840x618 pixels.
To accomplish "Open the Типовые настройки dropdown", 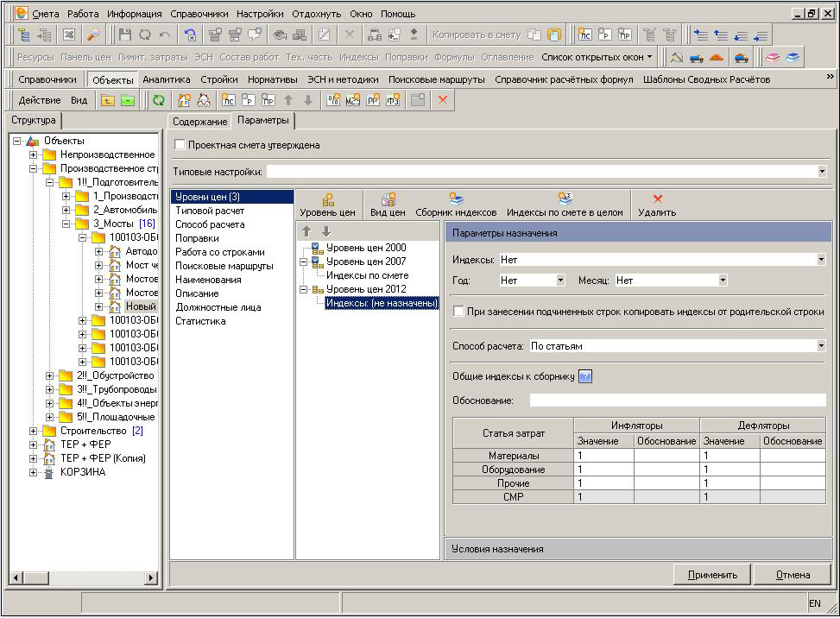I will pos(822,172).
